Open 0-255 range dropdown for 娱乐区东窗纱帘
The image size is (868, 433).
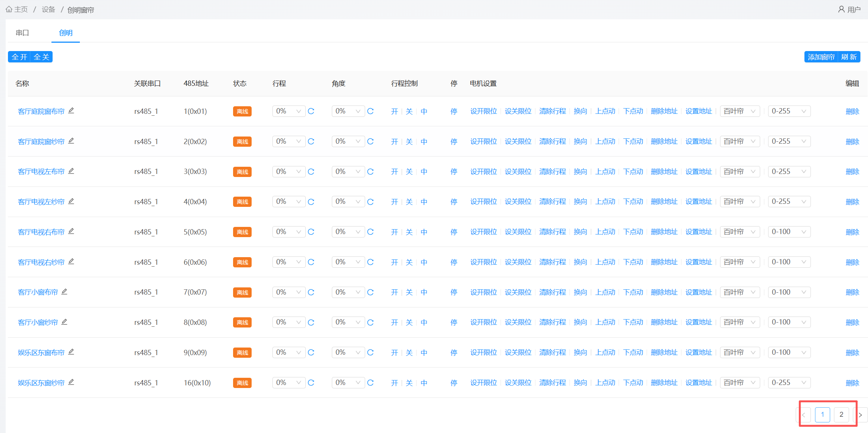click(789, 383)
